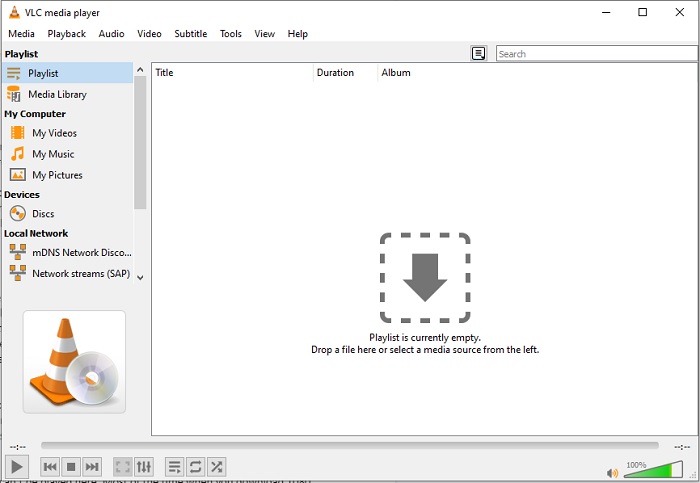
Task: Select Network streams (SAP) item
Action: point(68,274)
